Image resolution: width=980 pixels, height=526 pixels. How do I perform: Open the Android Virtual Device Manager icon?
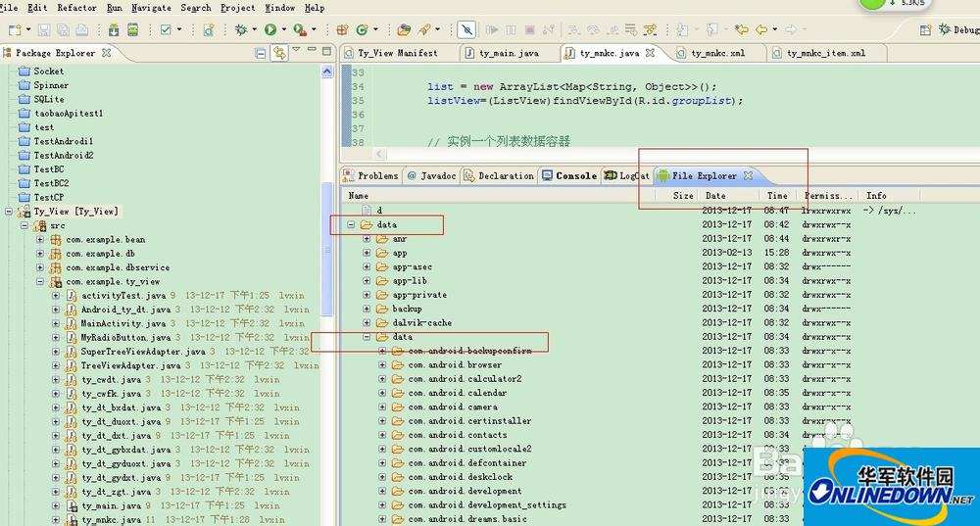coord(132,29)
